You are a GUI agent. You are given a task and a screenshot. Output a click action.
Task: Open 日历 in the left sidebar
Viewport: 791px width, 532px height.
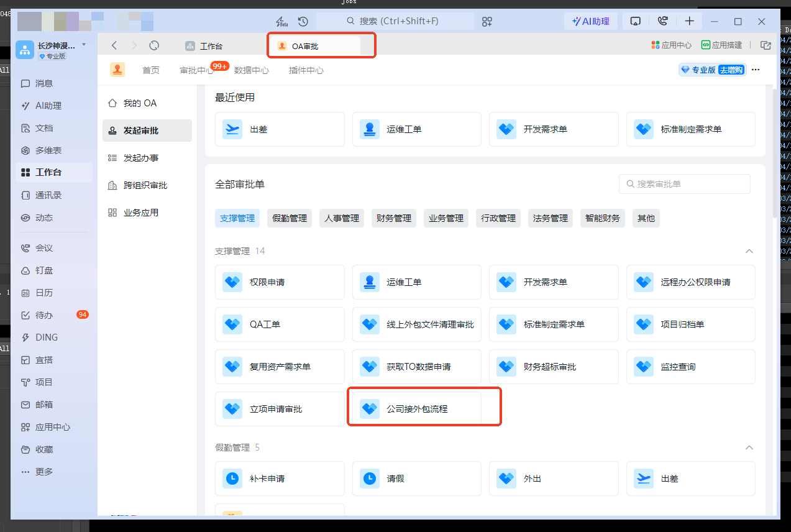click(x=44, y=293)
